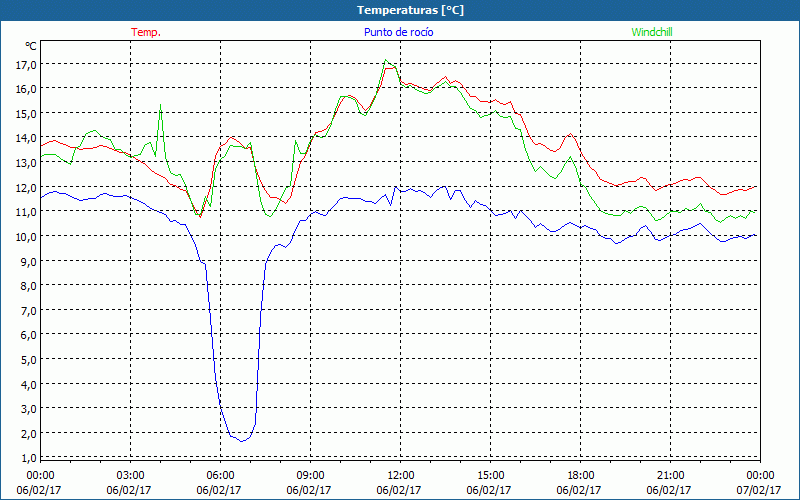
Task: Select the 15,0 y-axis value
Action: [26, 114]
